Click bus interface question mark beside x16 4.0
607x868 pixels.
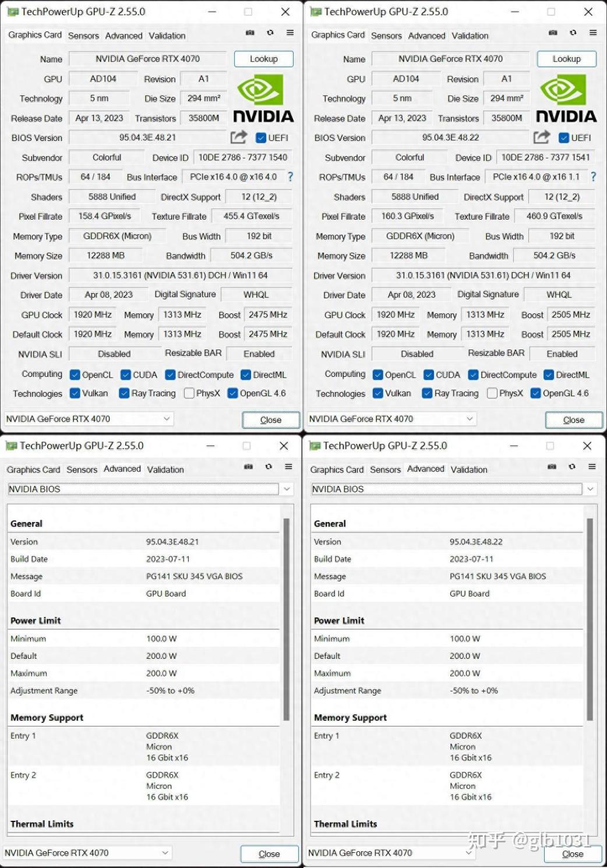[x=290, y=177]
